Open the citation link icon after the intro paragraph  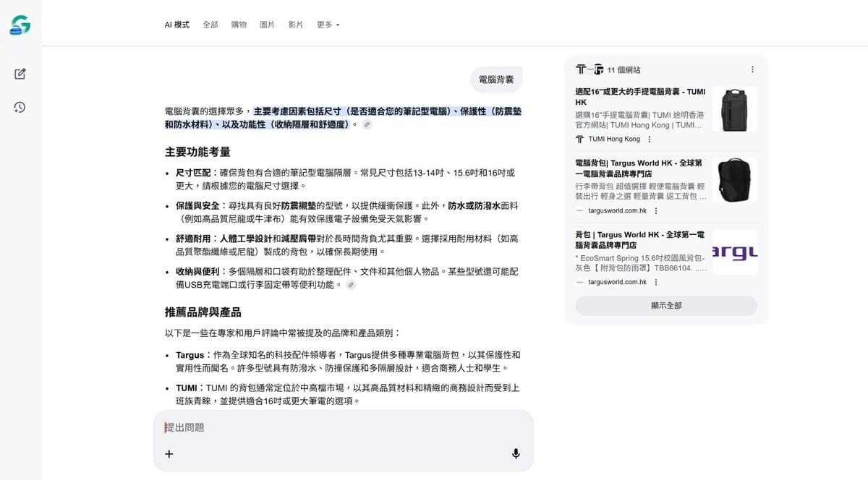[x=367, y=124]
